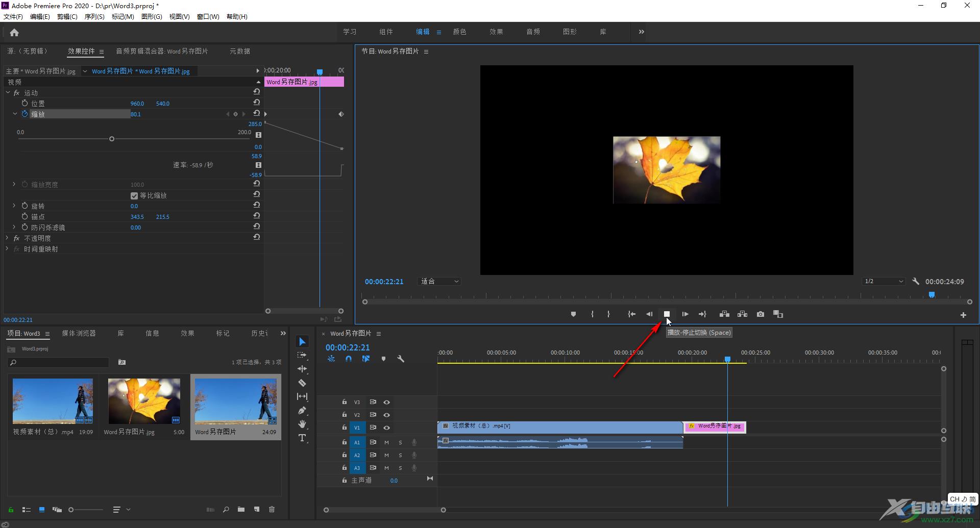This screenshot has height=528, width=980.
Task: Select the Ripple Edit tool
Action: (x=302, y=369)
